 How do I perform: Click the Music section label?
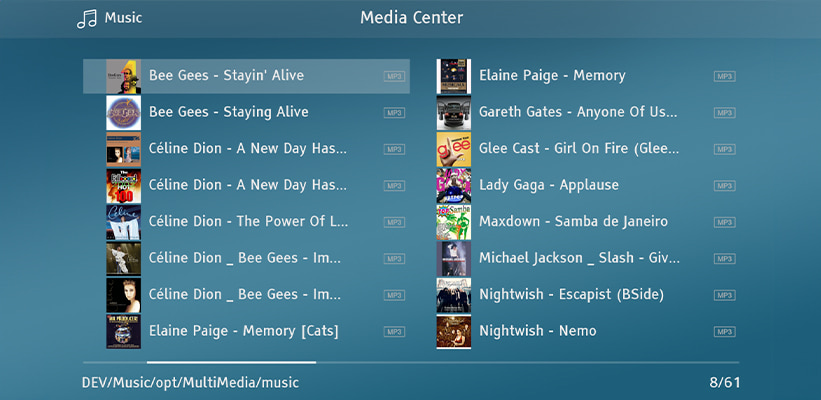pyautogui.click(x=123, y=18)
